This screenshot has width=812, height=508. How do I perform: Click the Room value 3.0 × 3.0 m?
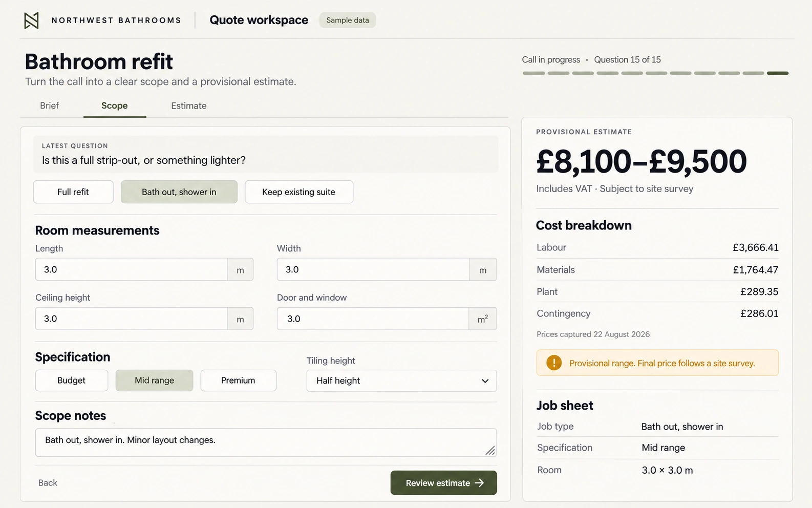pyautogui.click(x=667, y=470)
